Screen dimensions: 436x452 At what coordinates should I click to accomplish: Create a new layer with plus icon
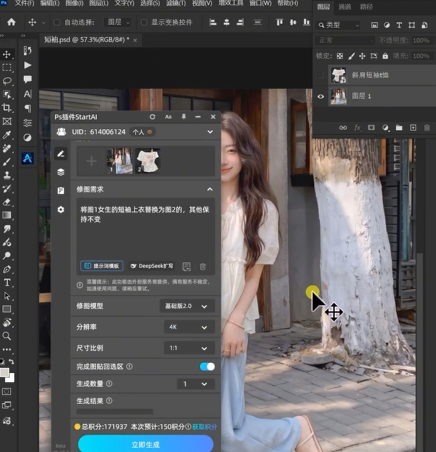click(413, 128)
